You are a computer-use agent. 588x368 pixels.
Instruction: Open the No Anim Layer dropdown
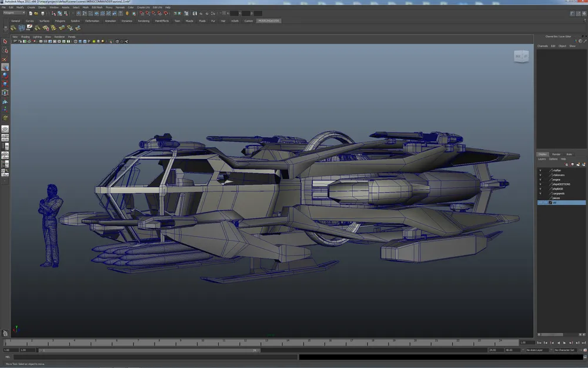[x=537, y=350]
